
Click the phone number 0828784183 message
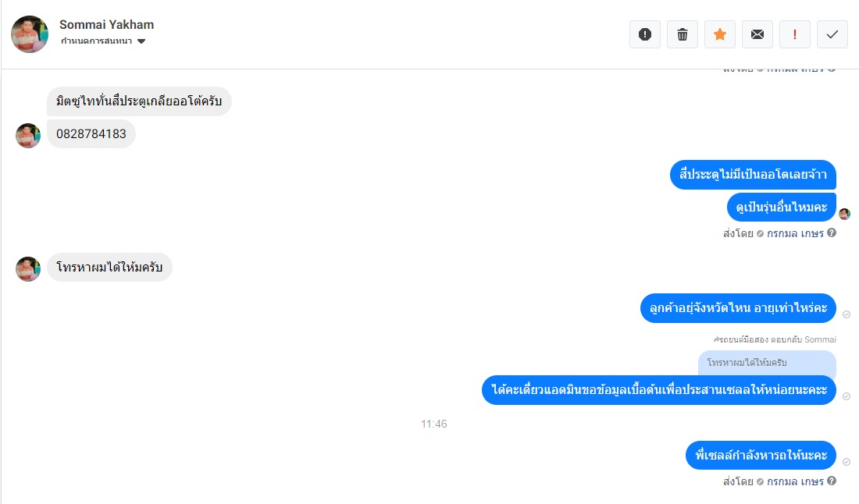[x=91, y=134]
